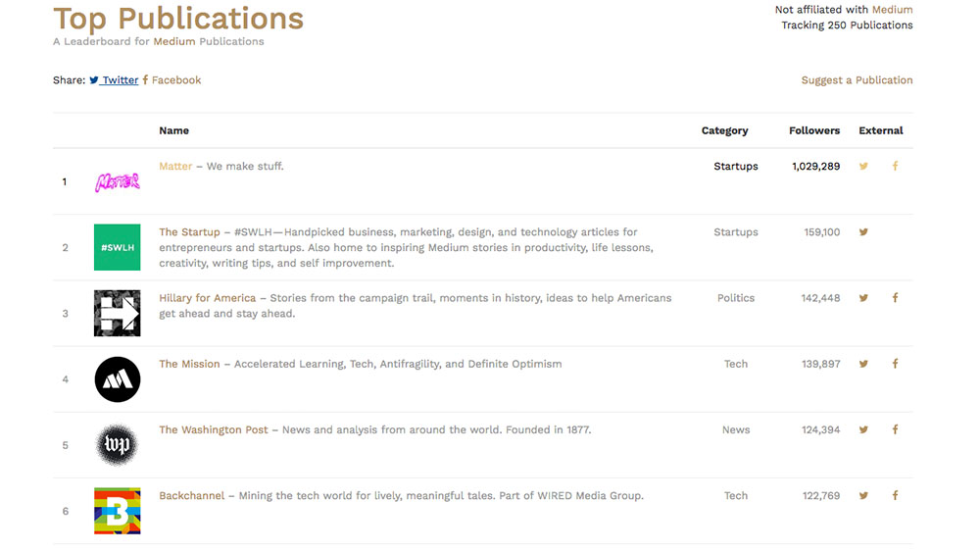Open the Backchannel publication link
The width and height of the screenshot is (980, 552).
191,496
